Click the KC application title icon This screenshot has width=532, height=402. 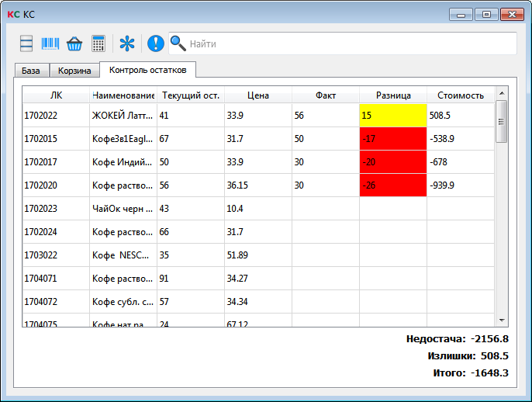[x=13, y=14]
